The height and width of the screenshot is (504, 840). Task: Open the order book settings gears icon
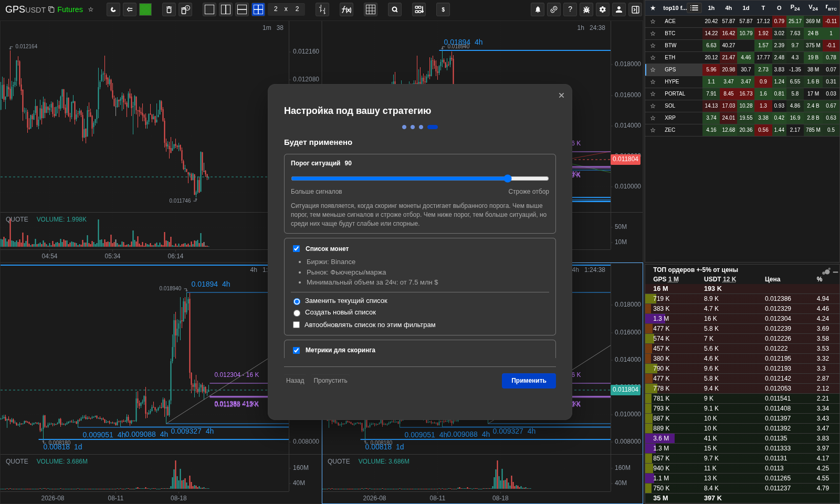tap(826, 271)
